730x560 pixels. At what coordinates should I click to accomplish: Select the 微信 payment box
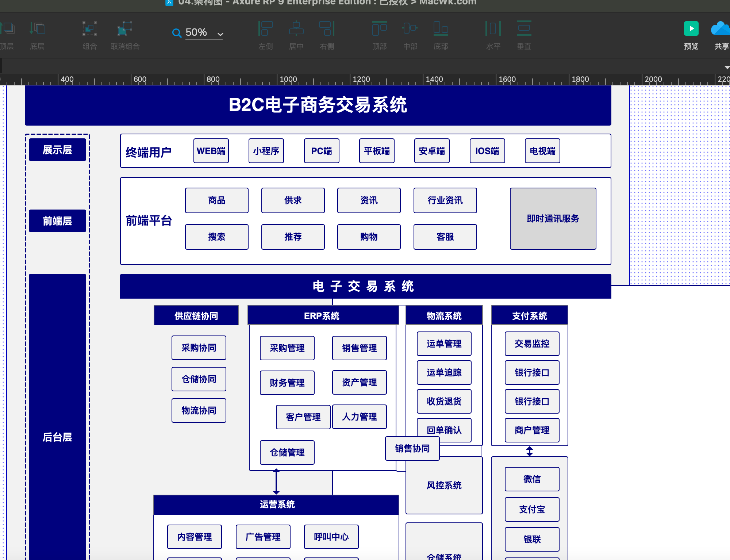tap(532, 479)
